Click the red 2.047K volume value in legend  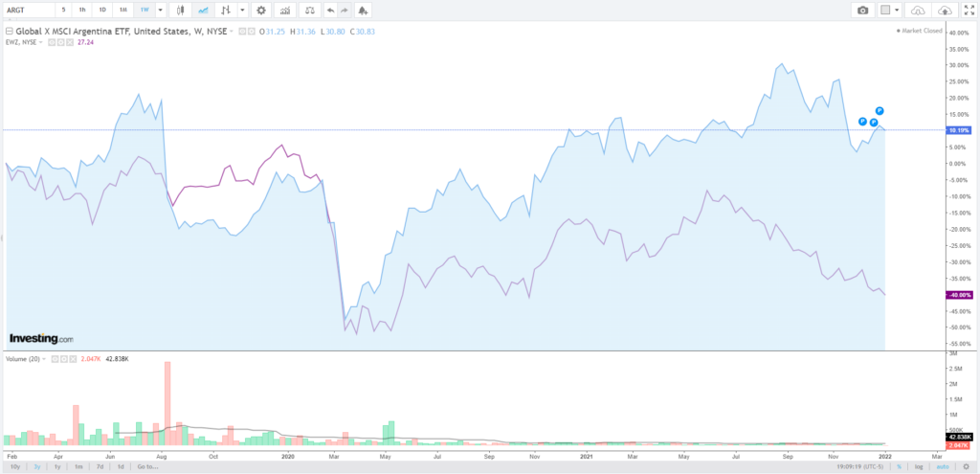[x=91, y=359]
